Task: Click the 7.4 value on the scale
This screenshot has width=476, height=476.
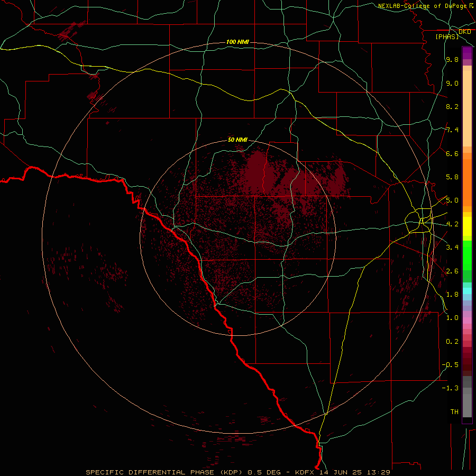Action: (452, 130)
